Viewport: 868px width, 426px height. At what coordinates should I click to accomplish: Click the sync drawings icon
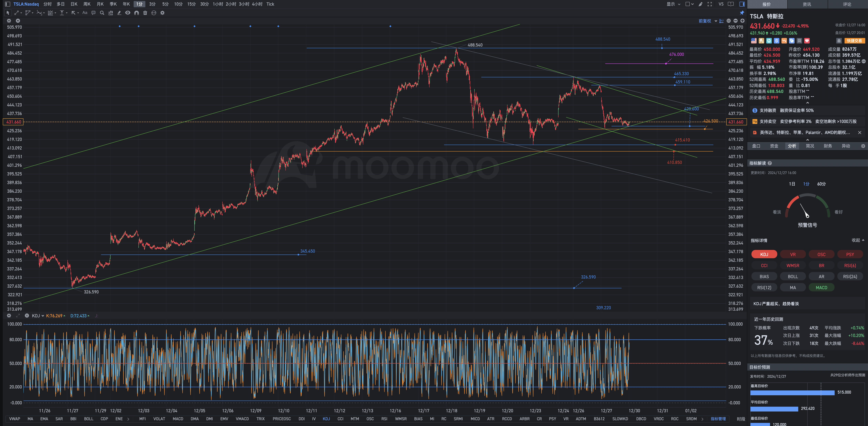[154, 13]
